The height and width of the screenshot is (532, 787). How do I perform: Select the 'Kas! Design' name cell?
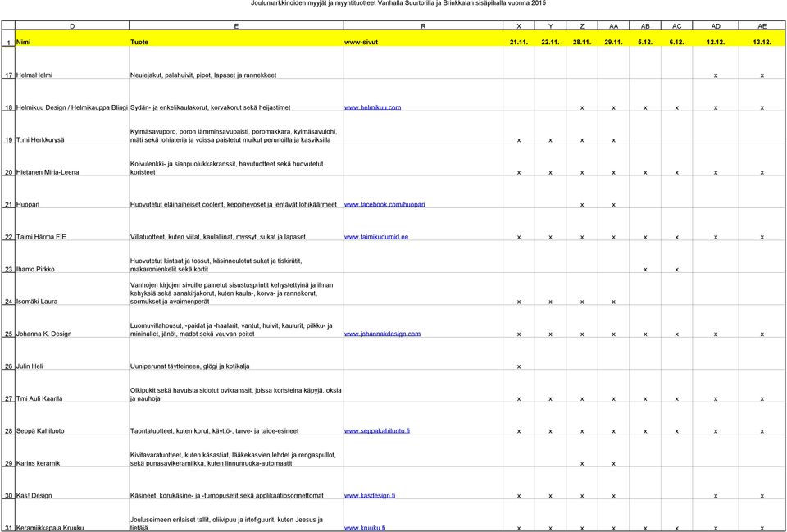click(x=72, y=483)
